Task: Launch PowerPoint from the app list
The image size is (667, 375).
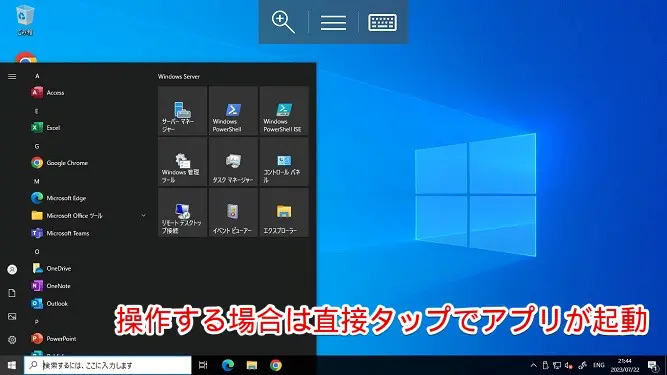Action: pos(89,339)
